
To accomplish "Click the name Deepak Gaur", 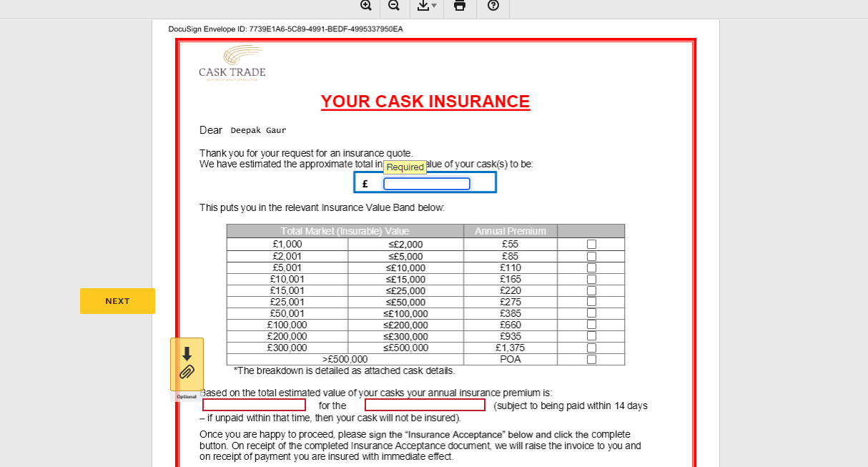I will [258, 130].
